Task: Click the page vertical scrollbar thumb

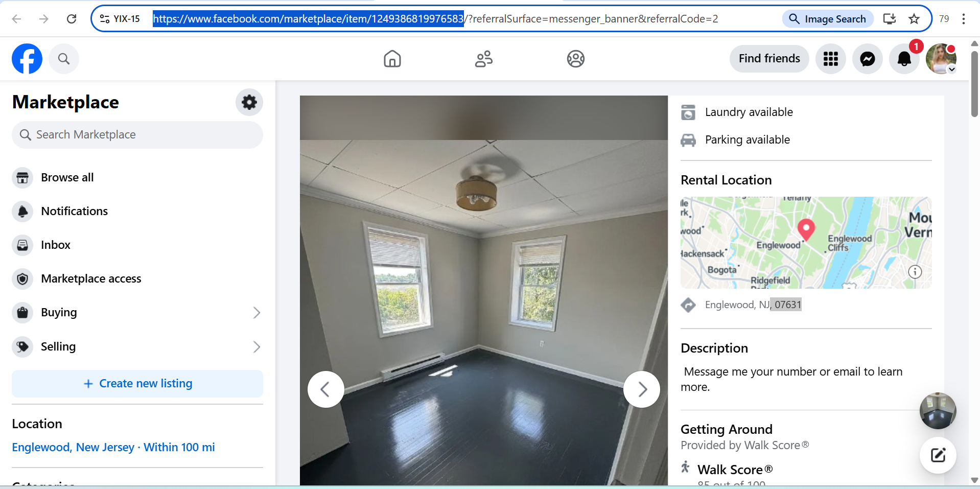Action: [x=974, y=84]
